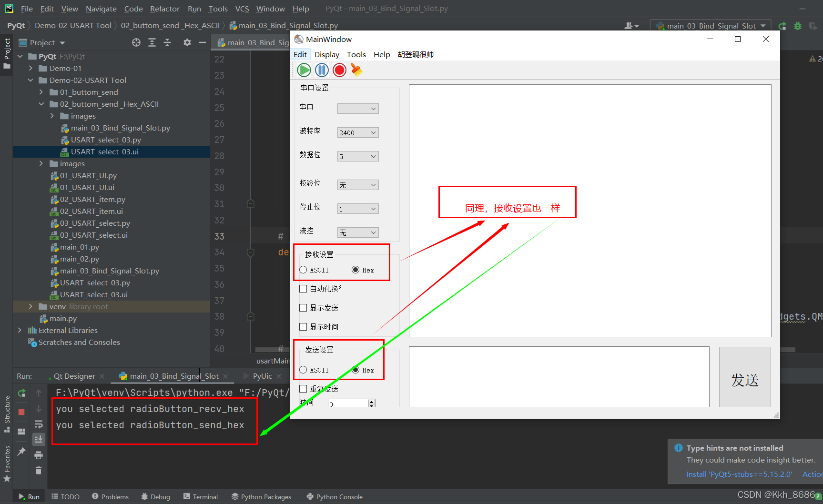Screen dimensions: 823x504
Task: Click the up arrow in Run panel
Action: [39, 393]
